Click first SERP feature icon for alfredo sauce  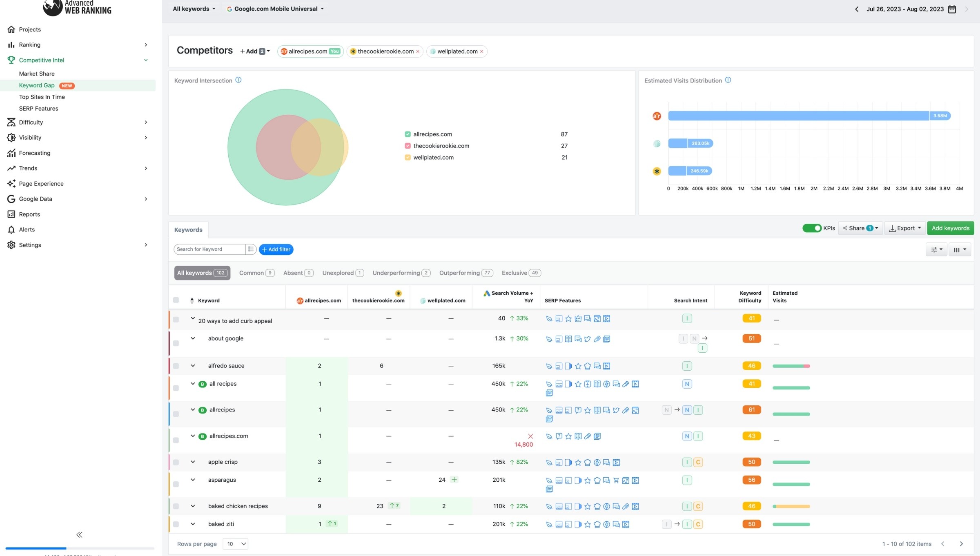coord(549,366)
